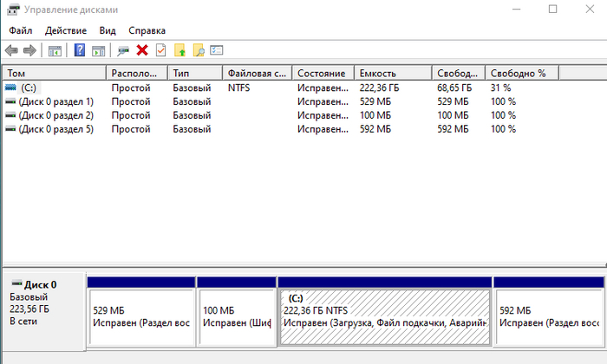607x364 pixels.
Task: Open the Файл menu
Action: [21, 30]
